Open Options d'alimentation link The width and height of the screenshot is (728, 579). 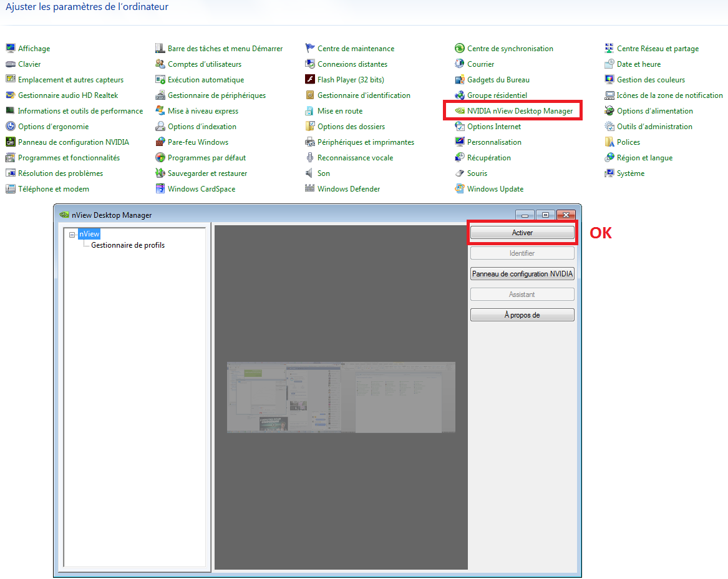tap(654, 111)
